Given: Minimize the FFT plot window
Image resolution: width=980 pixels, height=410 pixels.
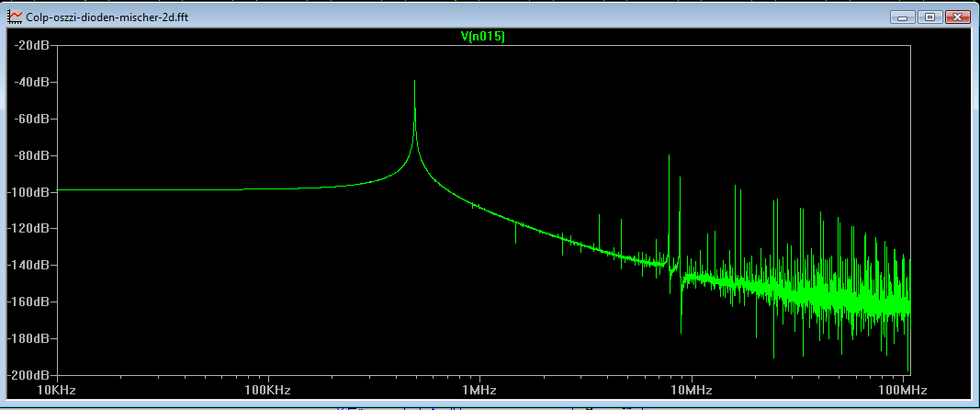Looking at the screenshot, I should [x=904, y=17].
